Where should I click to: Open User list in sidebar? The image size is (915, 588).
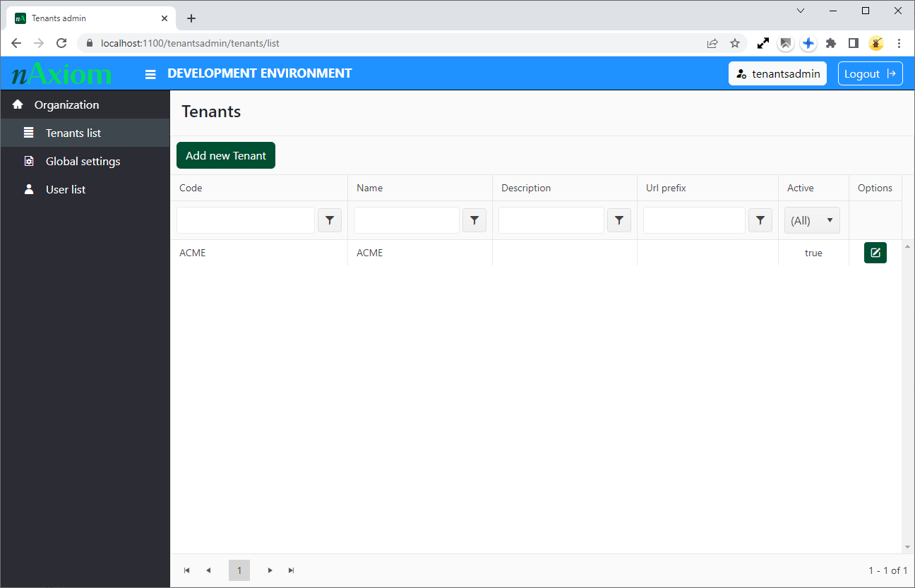pyautogui.click(x=85, y=189)
